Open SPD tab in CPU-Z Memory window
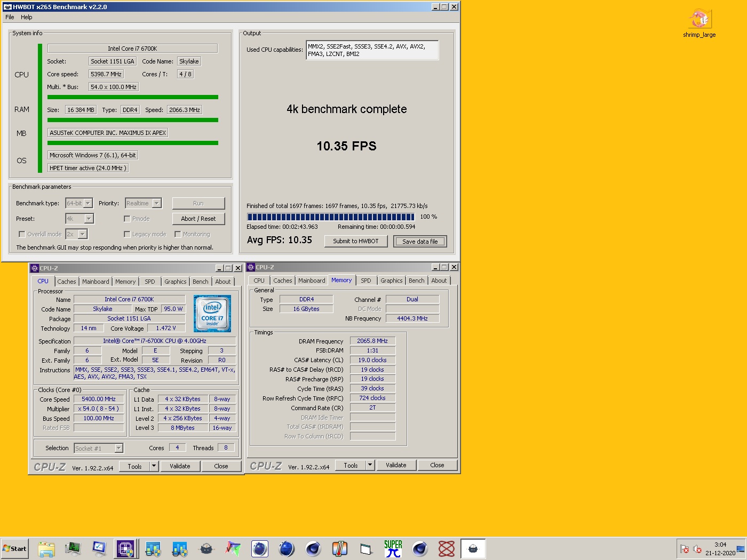The image size is (747, 560). pos(365,281)
